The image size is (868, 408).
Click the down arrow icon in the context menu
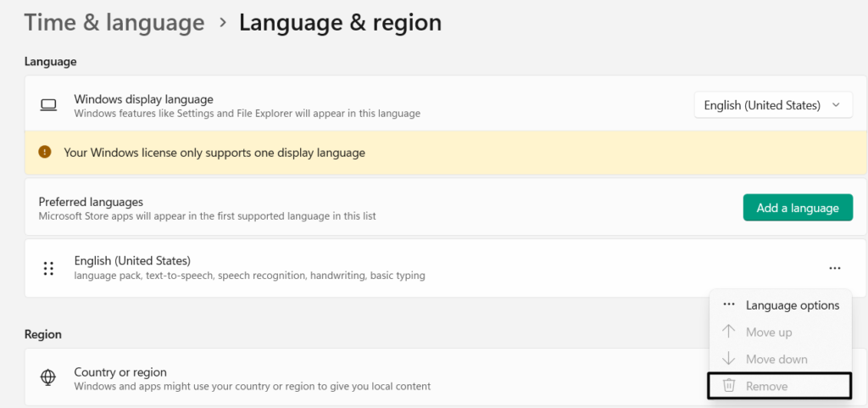pyautogui.click(x=728, y=359)
